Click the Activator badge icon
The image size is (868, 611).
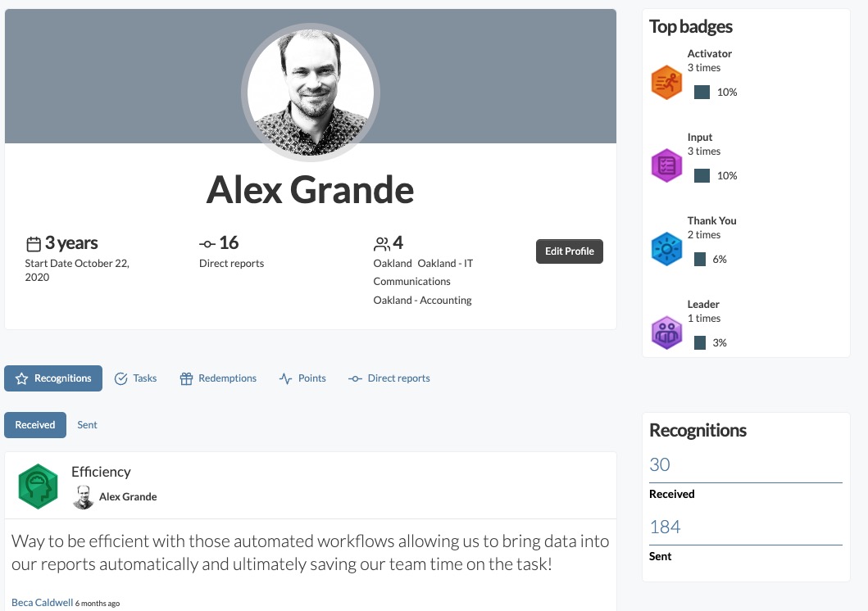(666, 83)
